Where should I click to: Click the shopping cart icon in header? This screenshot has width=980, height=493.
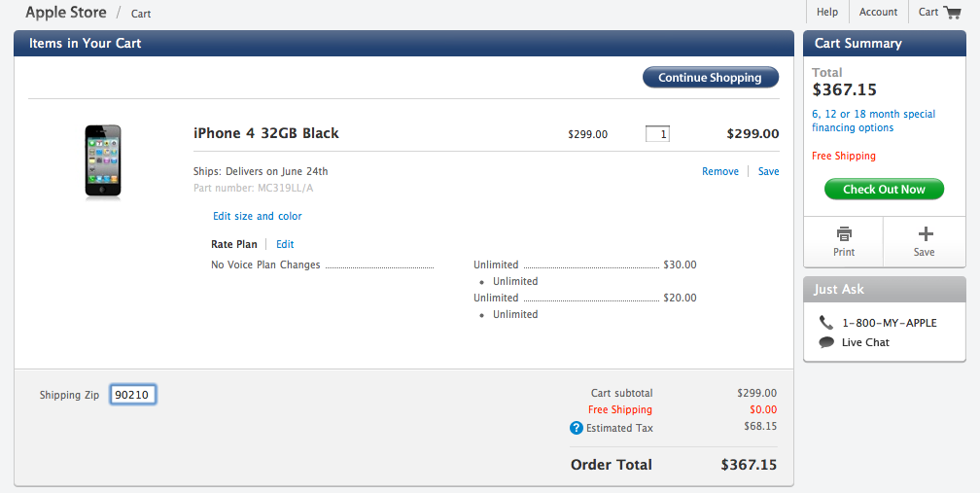click(952, 12)
